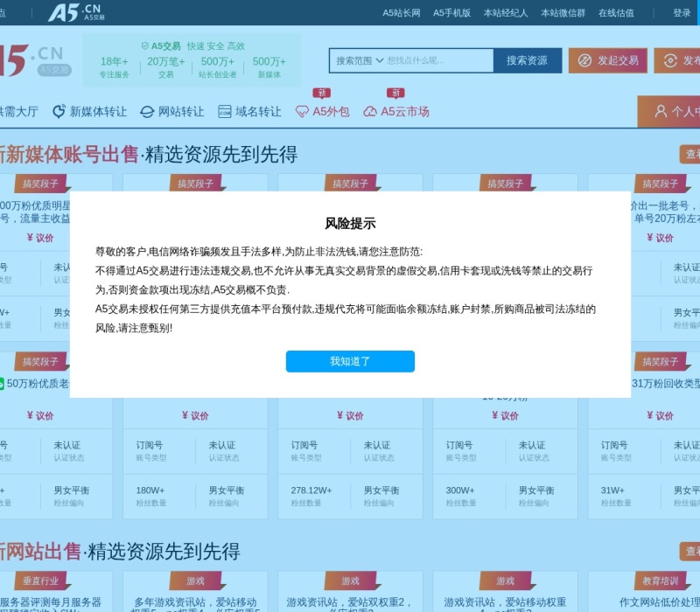Click the 垂直行业 category tag
Screen dimensions: 700x612
point(40,581)
